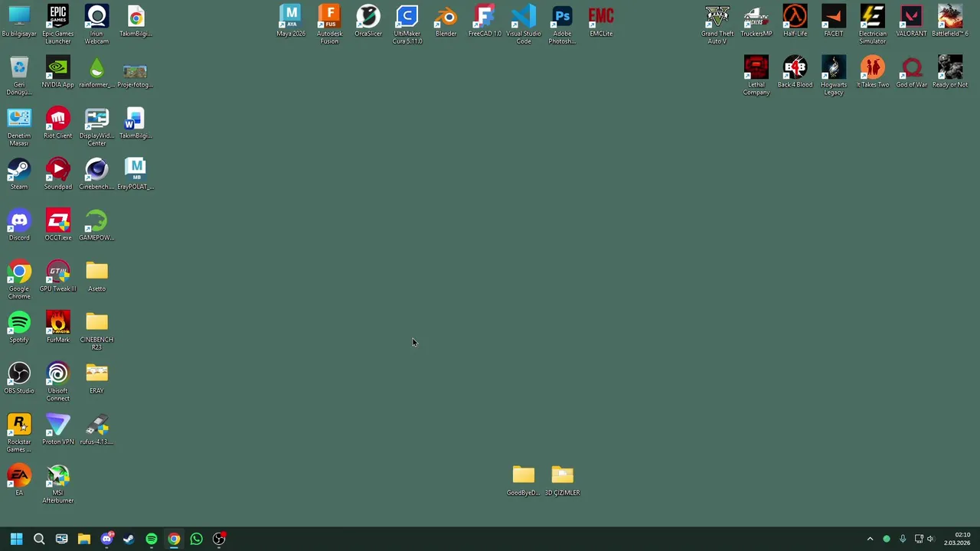
Task: Open the EMCLite desktop icon
Action: [x=601, y=21]
